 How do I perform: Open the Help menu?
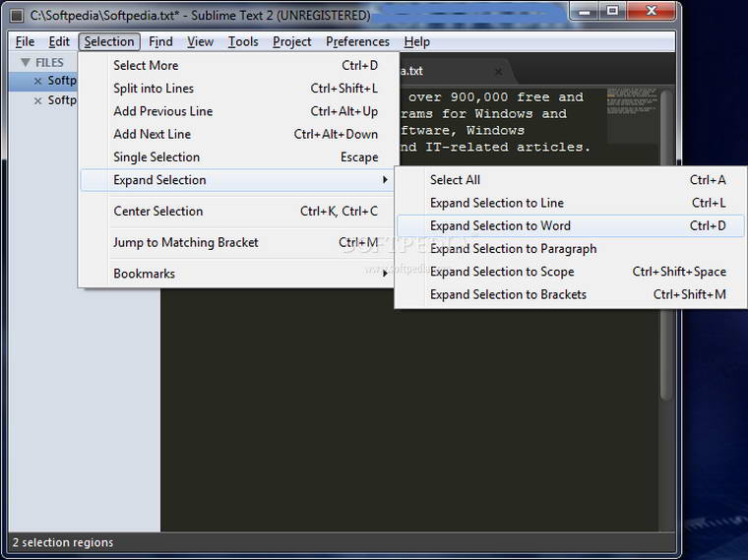417,42
